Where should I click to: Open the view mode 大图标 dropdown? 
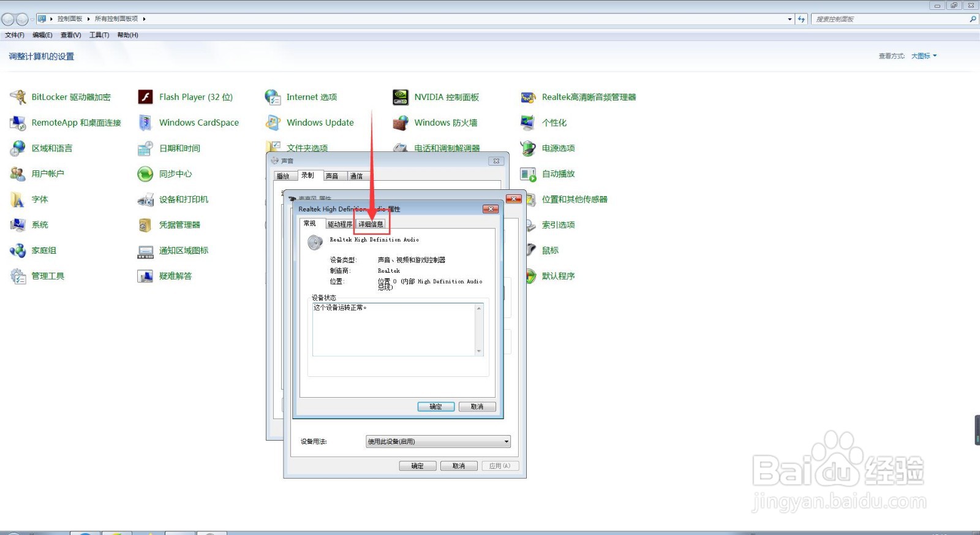tap(924, 56)
